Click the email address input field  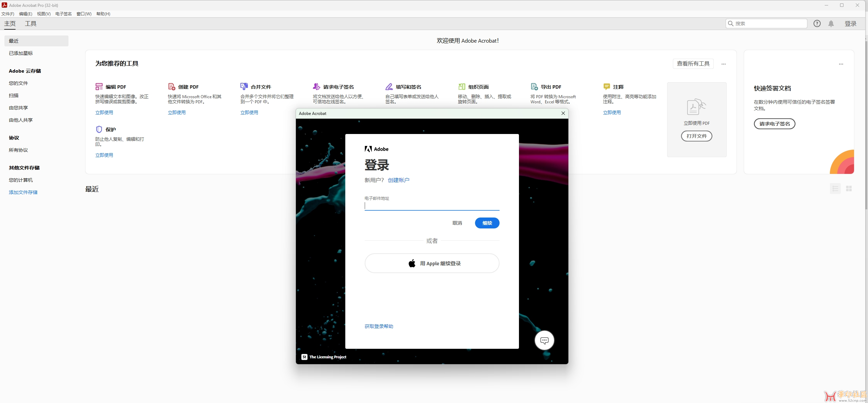[x=431, y=206]
